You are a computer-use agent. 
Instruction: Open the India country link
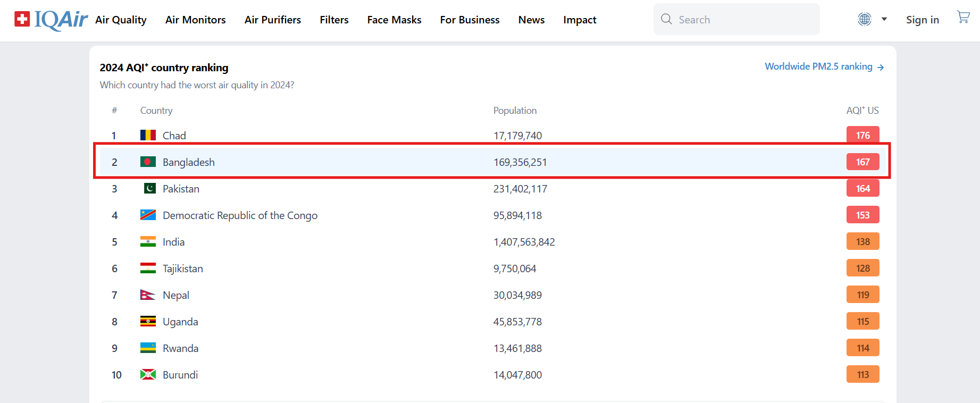(173, 242)
